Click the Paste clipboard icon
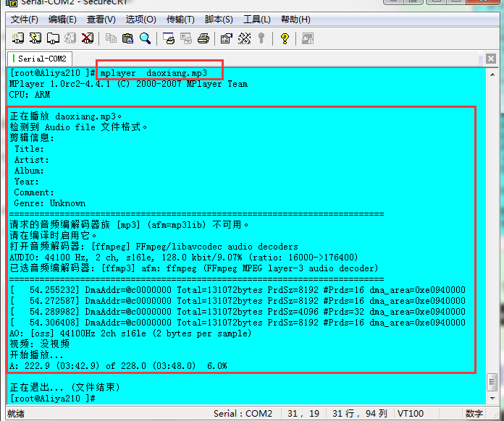Image resolution: width=504 pixels, height=421 pixels. click(x=128, y=38)
